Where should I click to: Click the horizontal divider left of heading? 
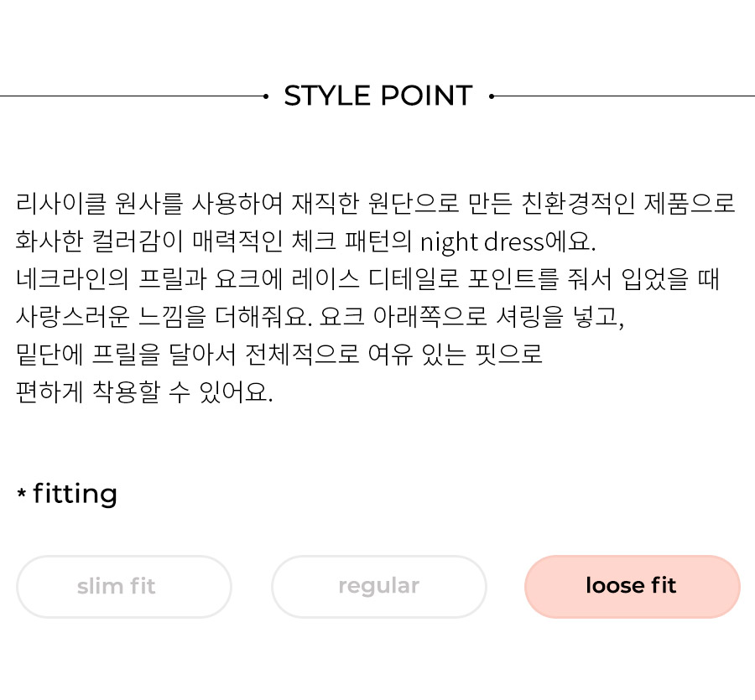point(132,96)
